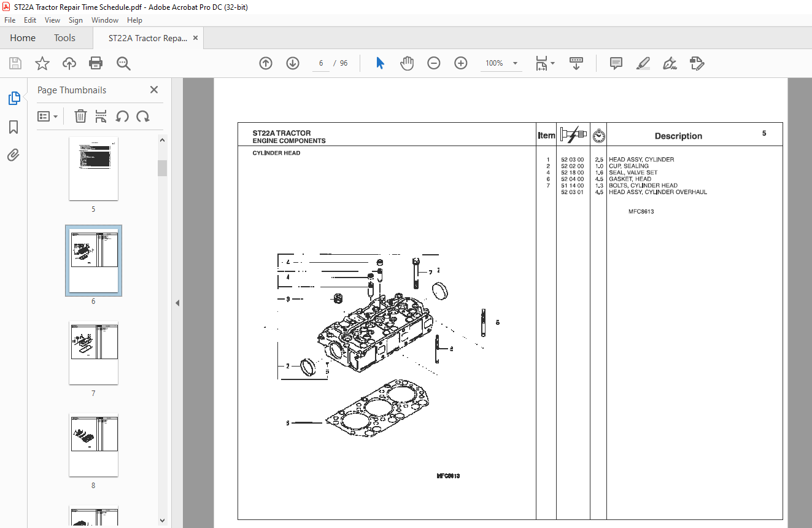
Task: Collapse the navigation pane arrow
Action: pos(177,303)
